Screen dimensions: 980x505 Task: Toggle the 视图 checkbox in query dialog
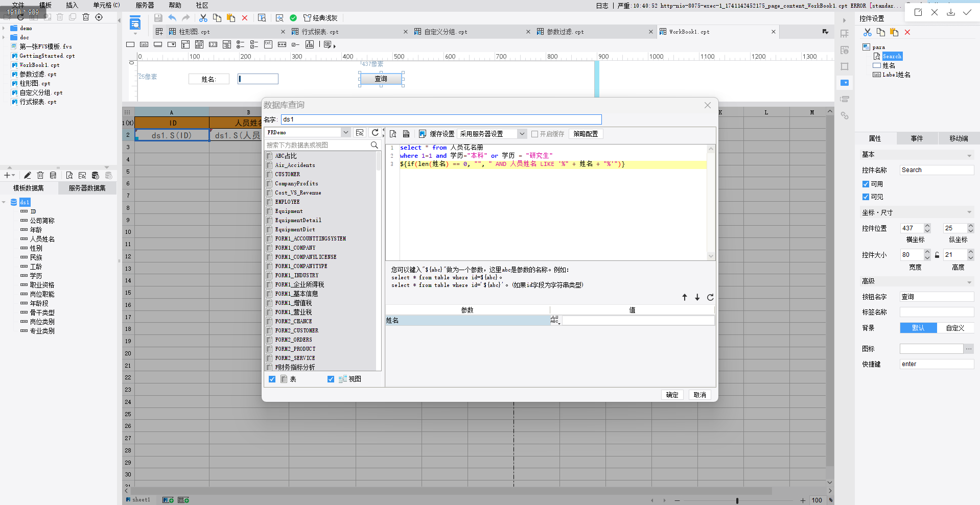pos(331,379)
